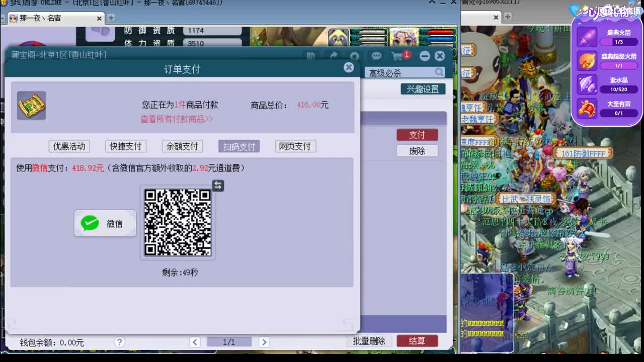Click the share arrow icon in 藏宝阁 header
The image size is (644, 362).
pos(333,56)
